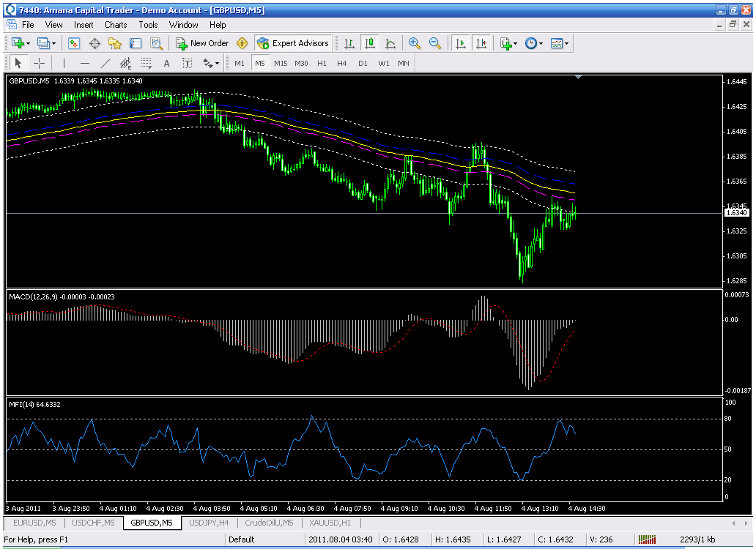Toggle chart shift from right edge
Screen dimensions: 756x549
coord(481,43)
